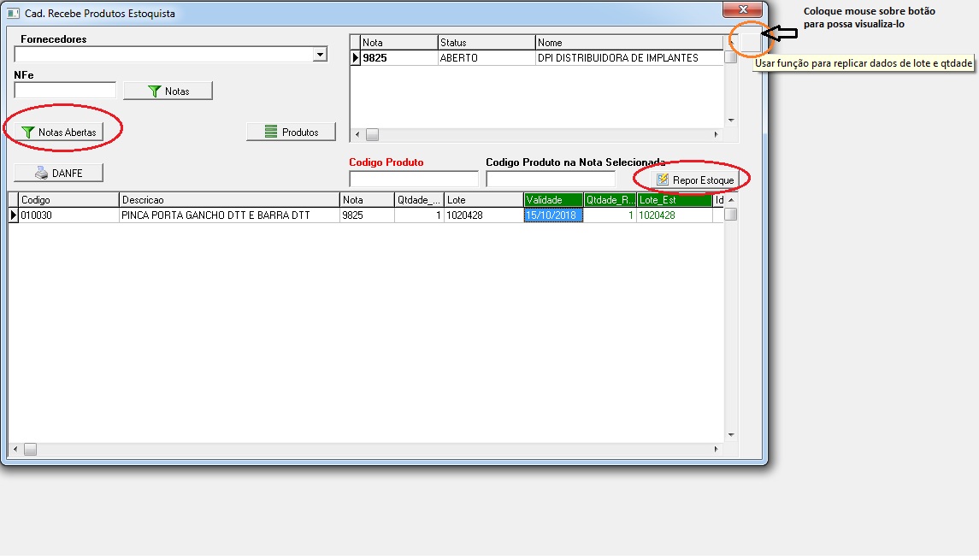Click the products grid horizontal scrollbar right arrow

pyautogui.click(x=717, y=449)
